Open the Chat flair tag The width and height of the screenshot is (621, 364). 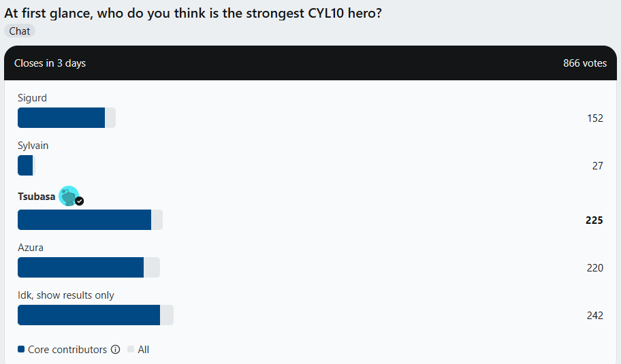[x=20, y=31]
